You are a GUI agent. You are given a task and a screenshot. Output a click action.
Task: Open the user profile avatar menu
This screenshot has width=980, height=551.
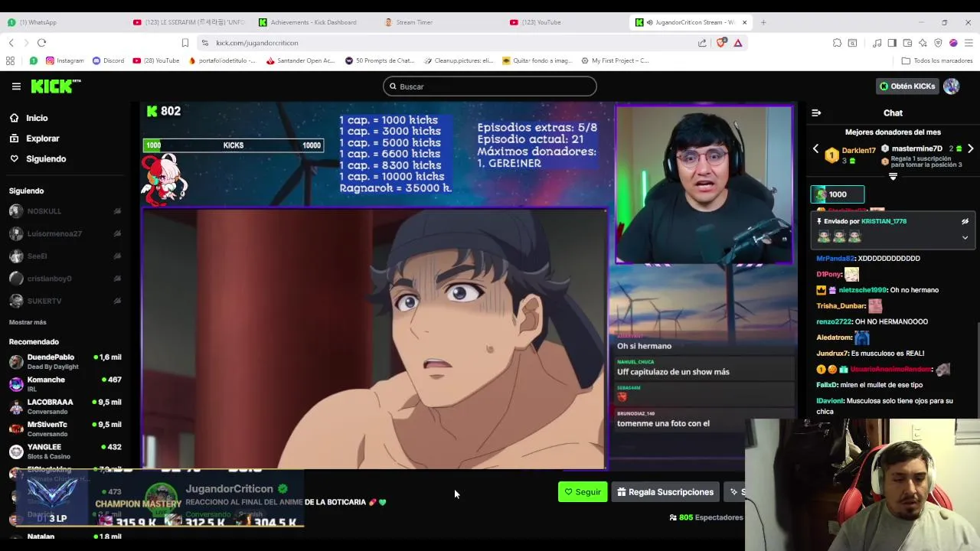[952, 86]
